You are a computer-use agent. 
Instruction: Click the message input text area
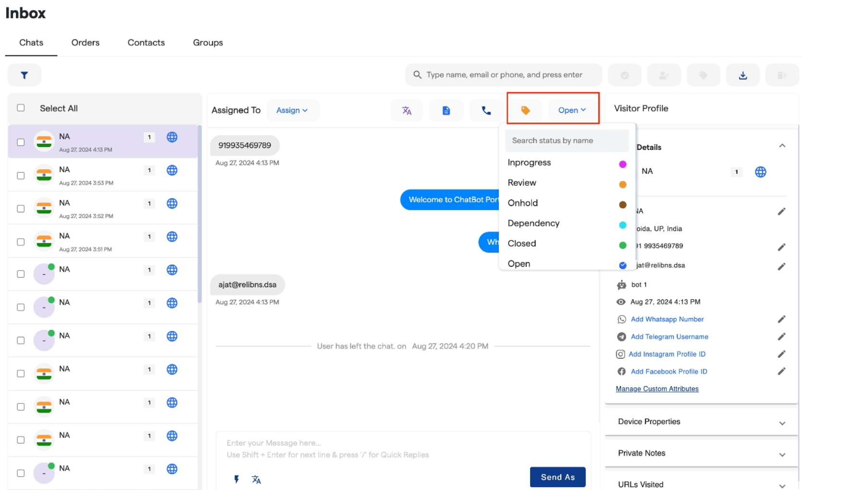[403, 449]
